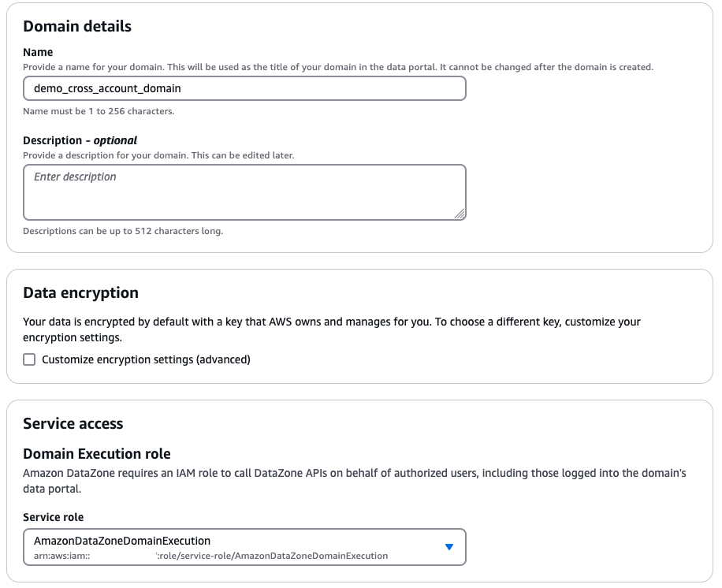The width and height of the screenshot is (722, 588).
Task: Click the domain Name input field
Action: [244, 88]
